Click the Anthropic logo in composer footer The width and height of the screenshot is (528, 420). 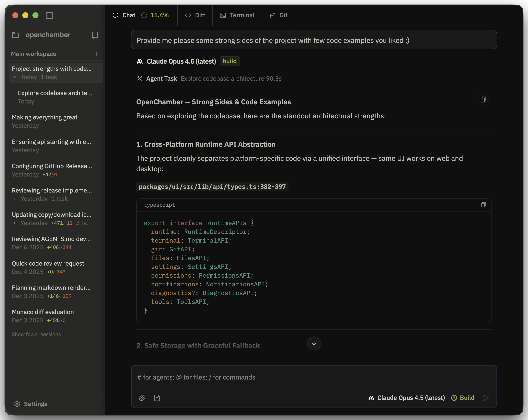click(x=371, y=398)
